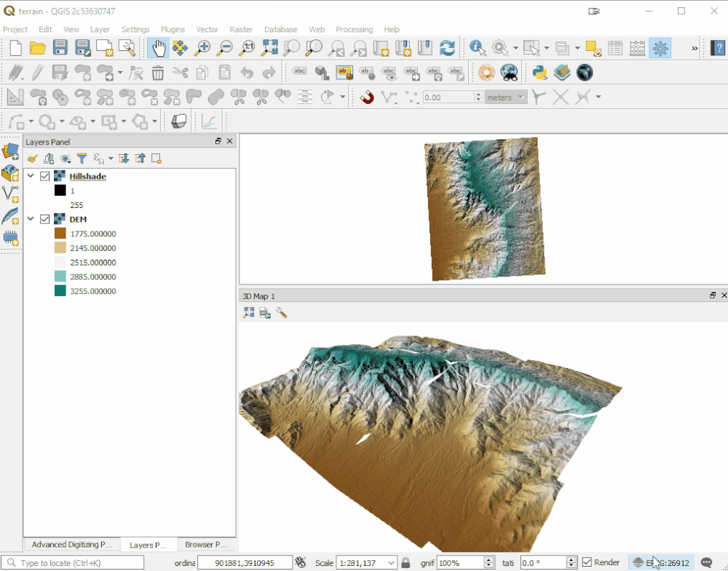Click the delete selected trash icon
728x571 pixels.
click(158, 73)
